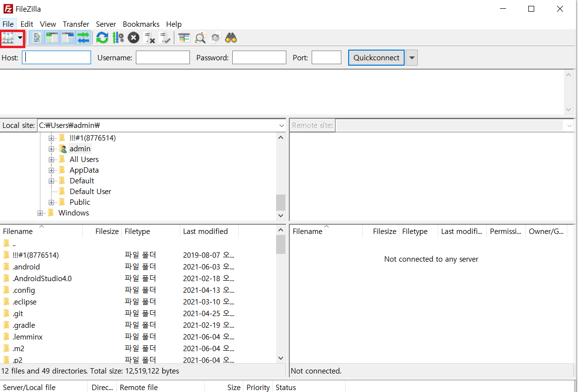The image size is (579, 392).
Task: Expand the Windows tree node
Action: click(40, 213)
